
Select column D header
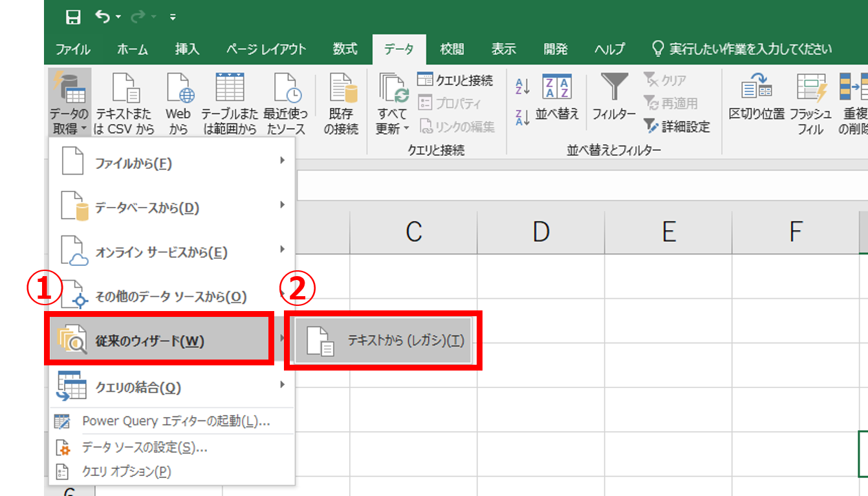point(541,232)
